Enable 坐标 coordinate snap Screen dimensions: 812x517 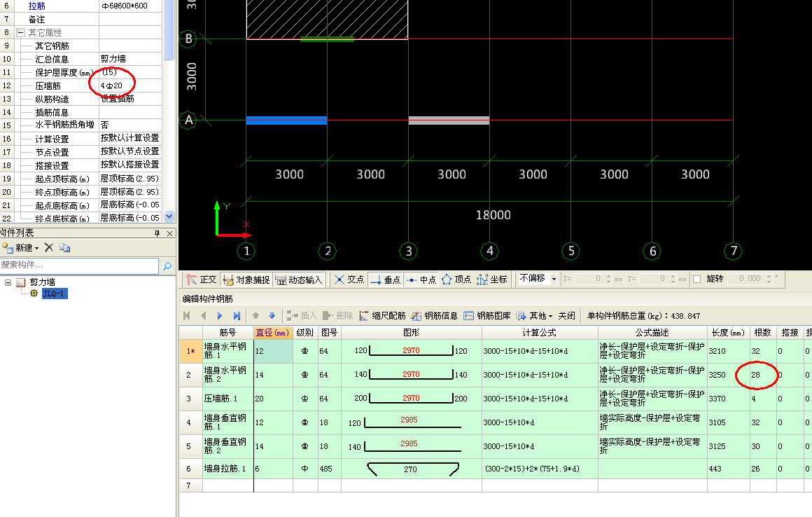(492, 280)
